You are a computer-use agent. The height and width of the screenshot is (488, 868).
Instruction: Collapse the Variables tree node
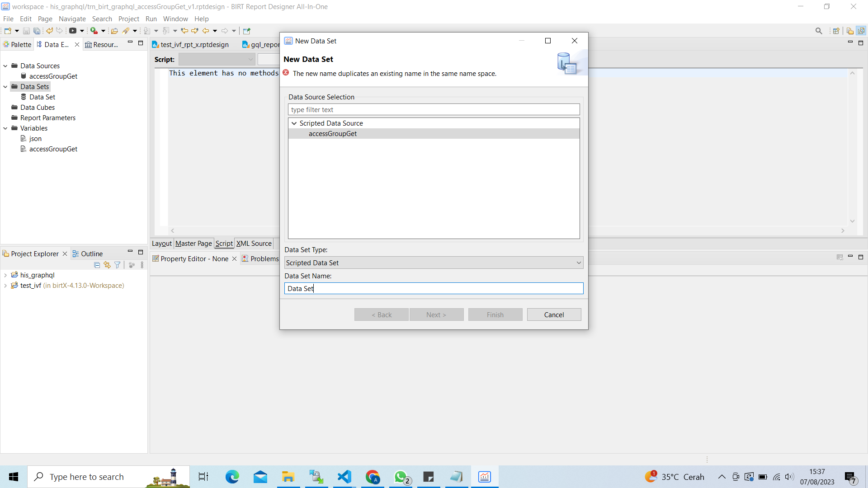click(x=5, y=128)
